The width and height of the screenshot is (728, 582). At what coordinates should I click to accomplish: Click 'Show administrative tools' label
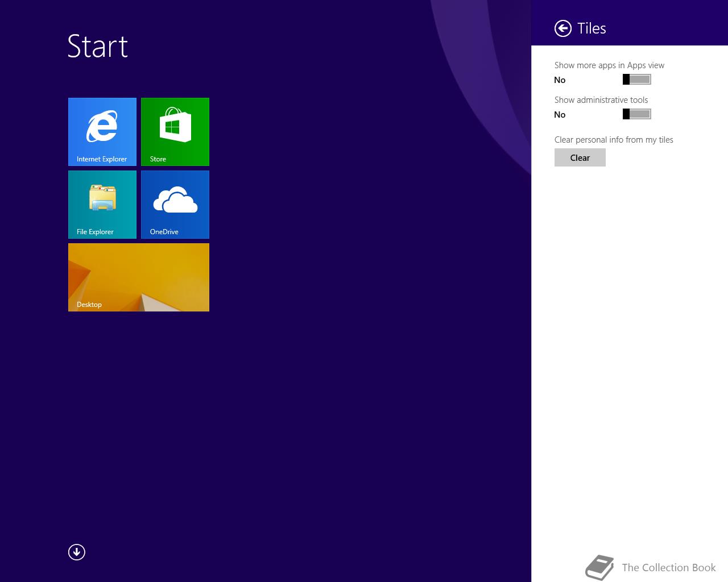pyautogui.click(x=601, y=100)
